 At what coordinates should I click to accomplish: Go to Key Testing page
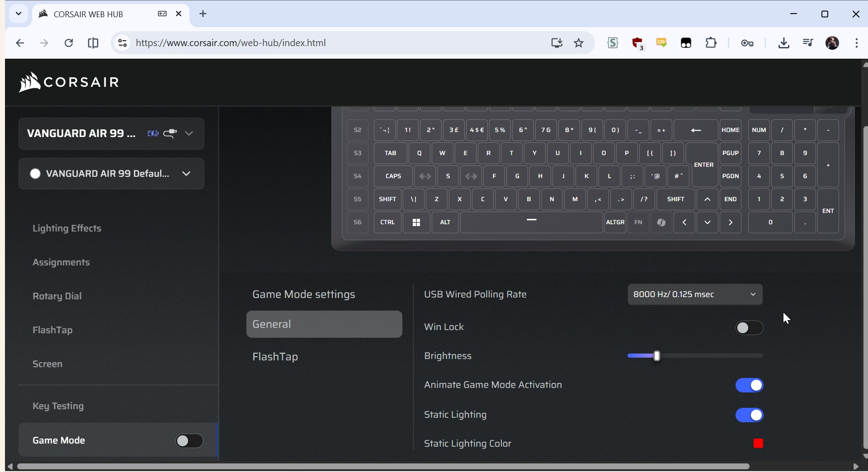point(58,406)
